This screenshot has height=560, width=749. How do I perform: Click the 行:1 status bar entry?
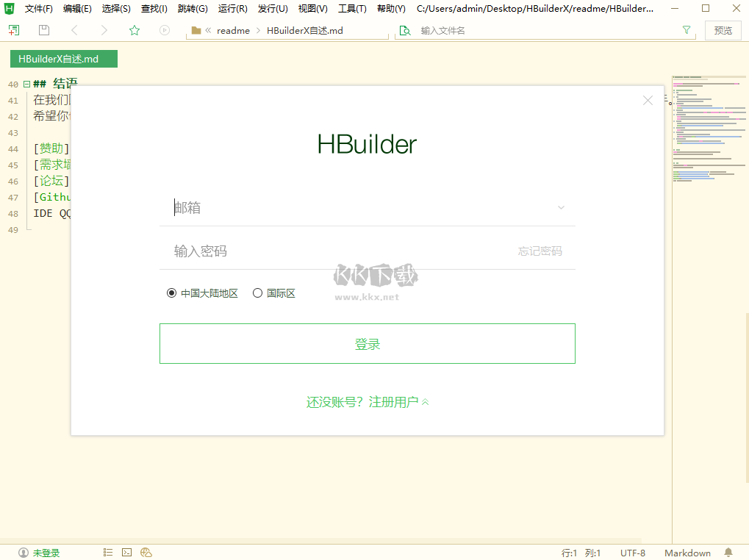tap(569, 553)
